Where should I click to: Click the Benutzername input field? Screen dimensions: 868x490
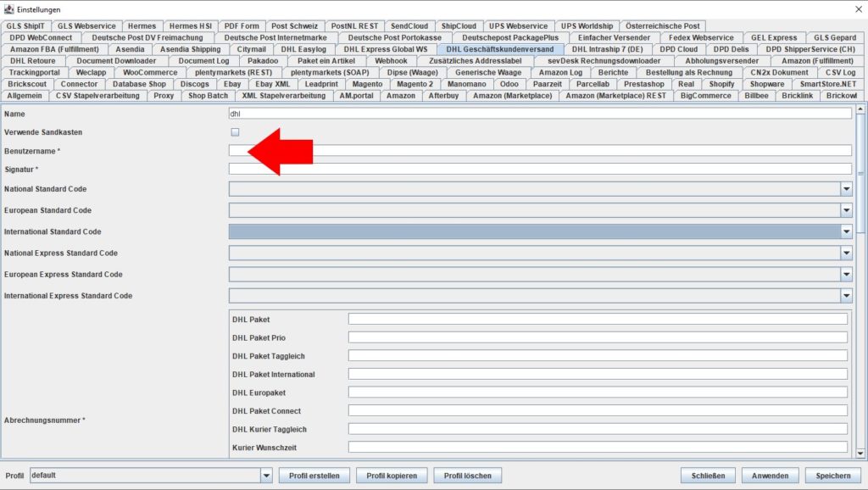click(540, 151)
